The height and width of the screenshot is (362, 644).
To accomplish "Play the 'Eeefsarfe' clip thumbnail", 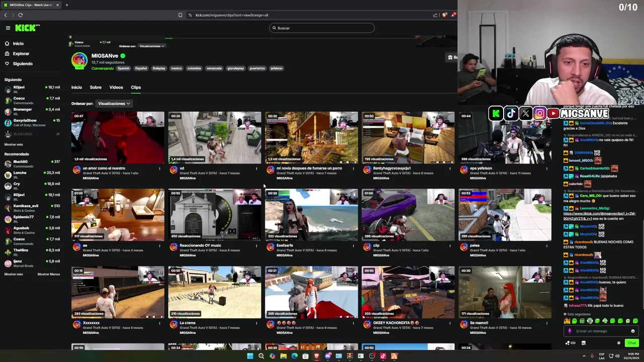I will [311, 215].
